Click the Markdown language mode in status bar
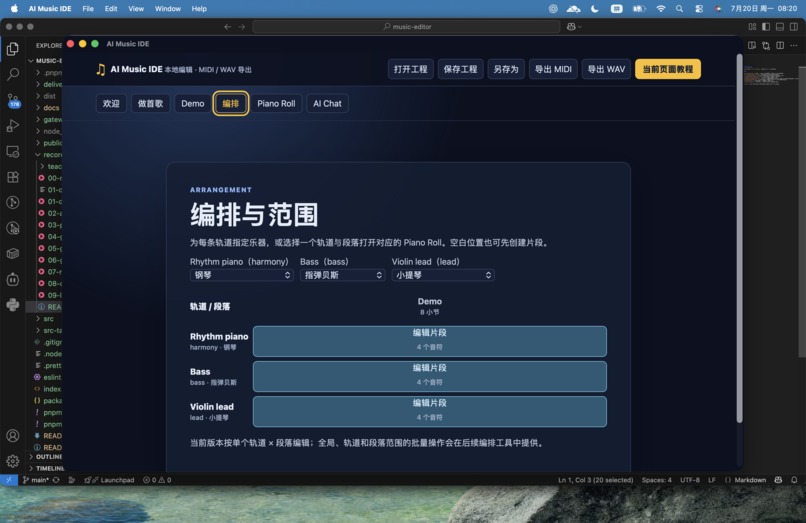 point(749,480)
